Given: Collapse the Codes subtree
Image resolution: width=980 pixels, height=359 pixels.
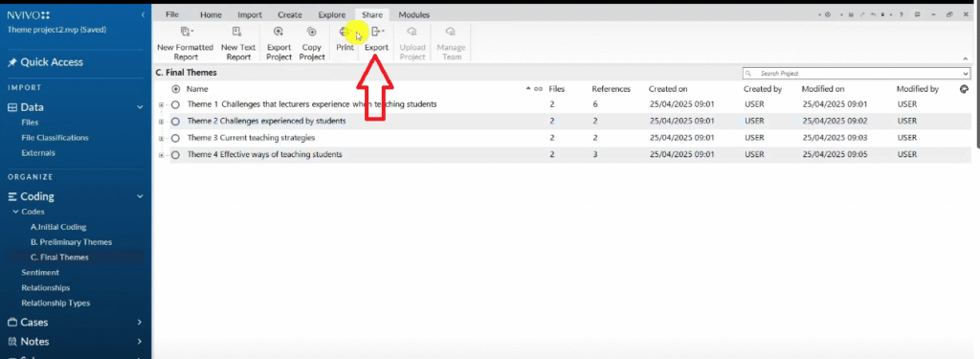Looking at the screenshot, I should (15, 212).
